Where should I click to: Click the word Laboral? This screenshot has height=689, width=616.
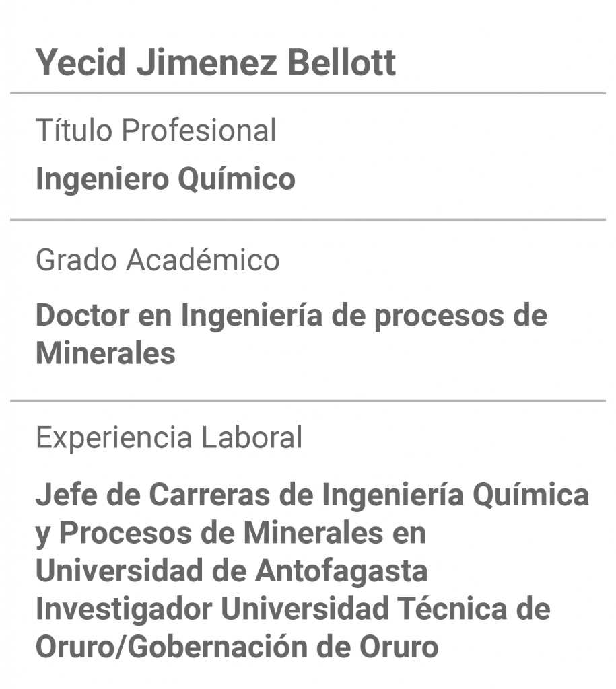click(252, 437)
